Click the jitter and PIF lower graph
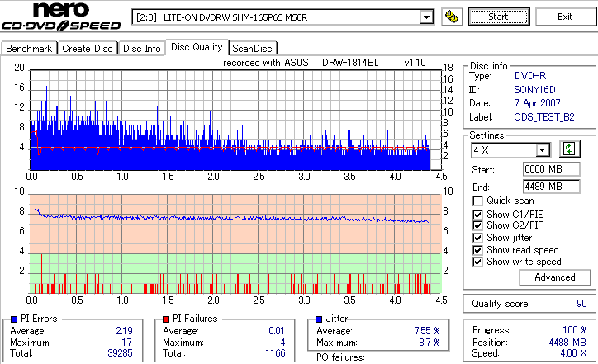The width and height of the screenshot is (598, 364). click(235, 244)
